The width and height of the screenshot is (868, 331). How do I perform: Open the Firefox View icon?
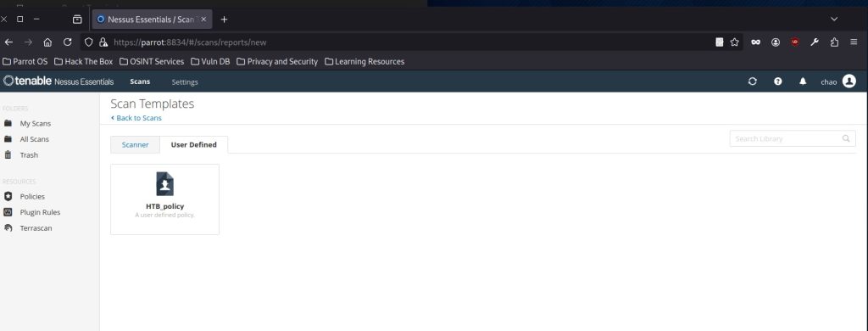(77, 20)
